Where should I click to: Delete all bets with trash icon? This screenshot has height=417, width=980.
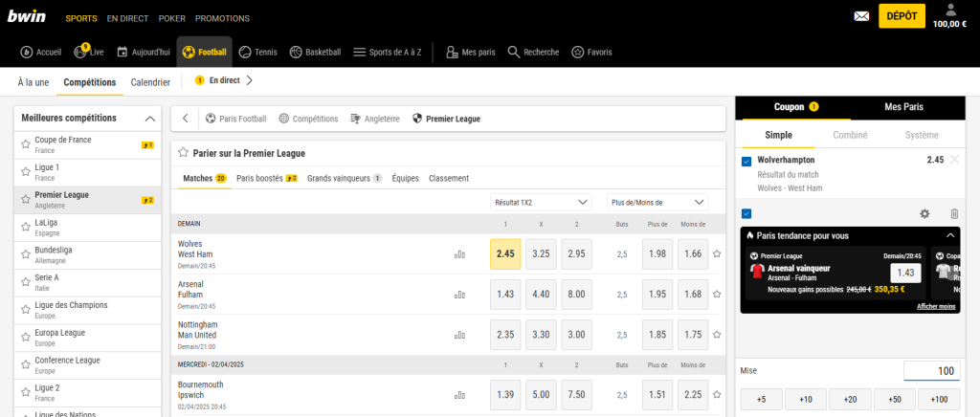pyautogui.click(x=954, y=213)
